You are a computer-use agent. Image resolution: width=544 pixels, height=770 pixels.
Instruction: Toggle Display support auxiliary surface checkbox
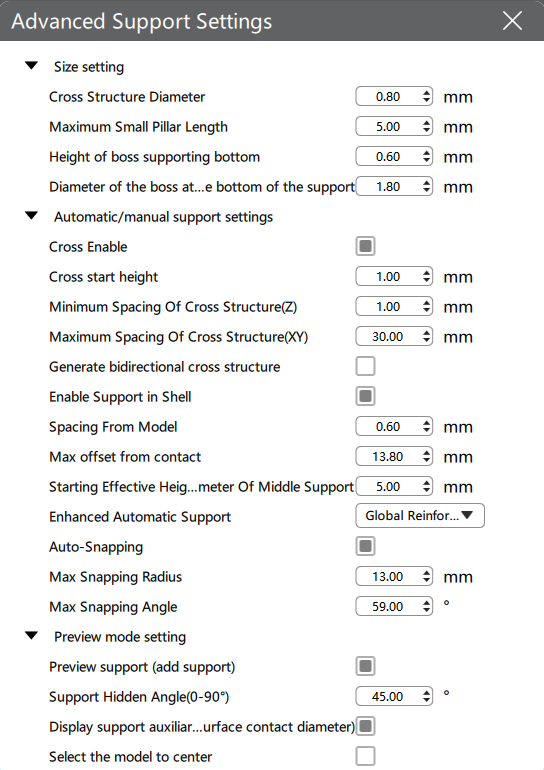[x=365, y=726]
